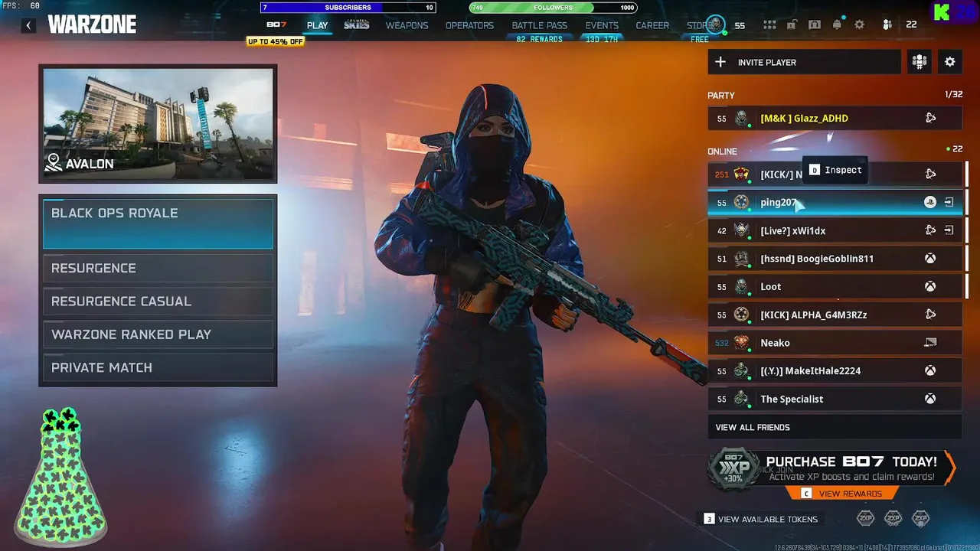This screenshot has width=980, height=551.
Task: Click join icon on xWi1dx row
Action: point(949,230)
